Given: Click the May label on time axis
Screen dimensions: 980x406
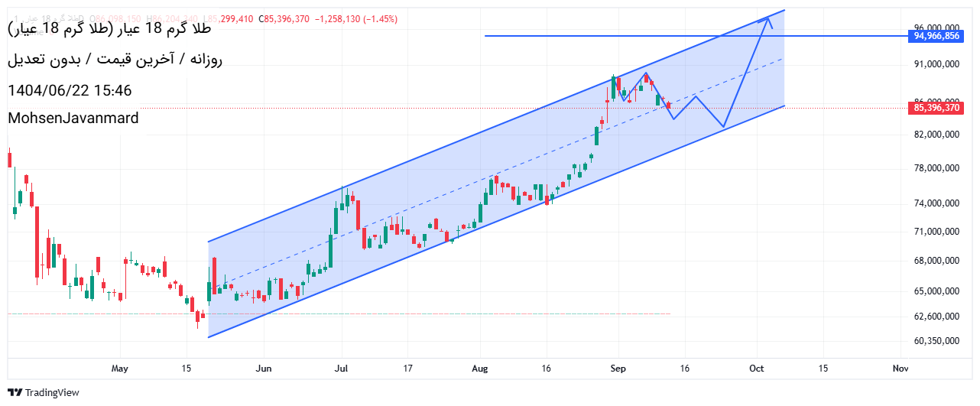Looking at the screenshot, I should (120, 369).
